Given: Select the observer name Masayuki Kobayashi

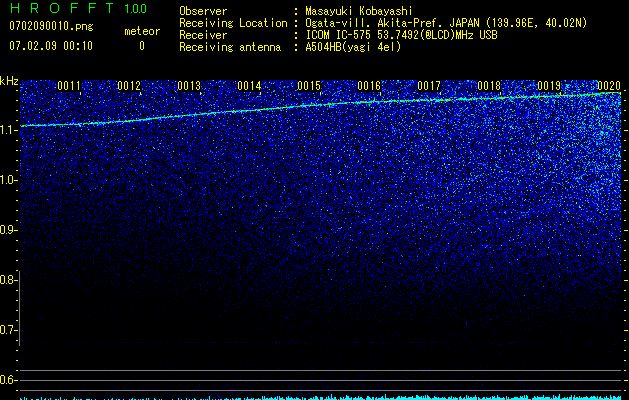Looking at the screenshot, I should click(359, 12).
